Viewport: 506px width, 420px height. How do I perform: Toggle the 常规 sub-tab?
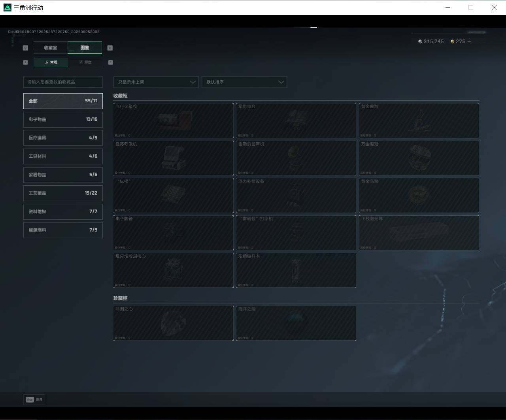pyautogui.click(x=51, y=62)
